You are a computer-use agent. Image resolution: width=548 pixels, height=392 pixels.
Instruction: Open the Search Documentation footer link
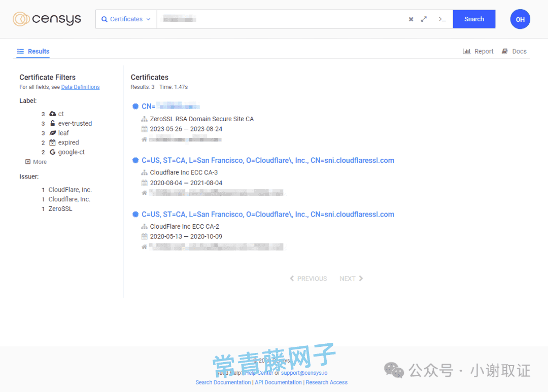pos(223,382)
